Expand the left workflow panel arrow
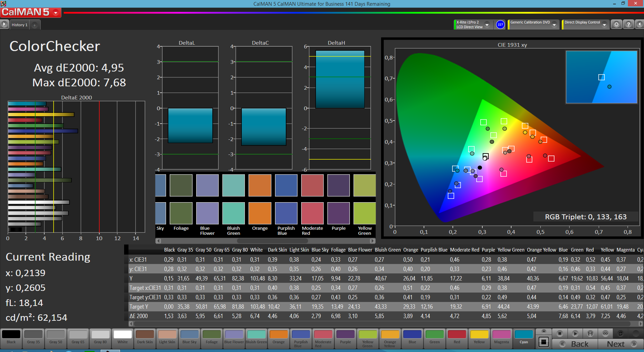Image resolution: width=644 pixels, height=352 pixels. [x=4, y=25]
